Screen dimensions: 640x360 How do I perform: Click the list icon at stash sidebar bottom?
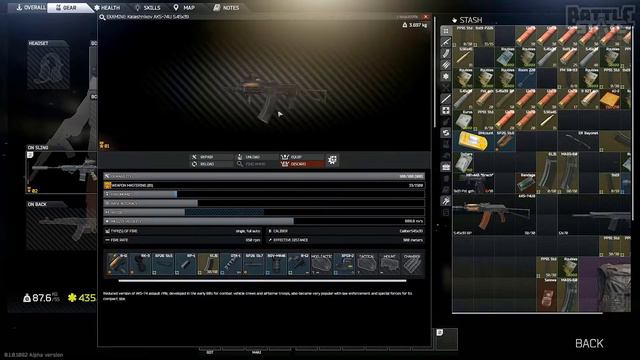point(446,212)
